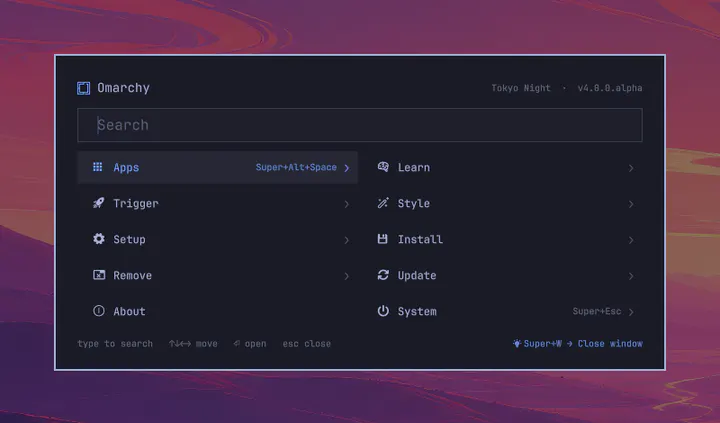Expand the Setup submenu chevron
The image size is (720, 423).
[x=347, y=240]
